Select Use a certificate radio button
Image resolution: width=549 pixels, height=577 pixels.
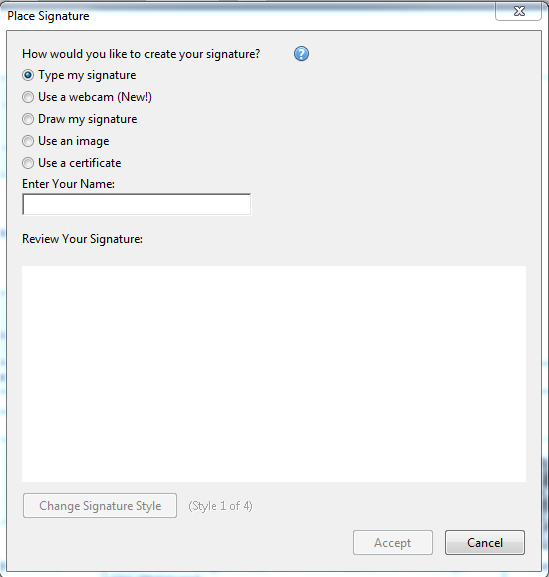pos(28,163)
